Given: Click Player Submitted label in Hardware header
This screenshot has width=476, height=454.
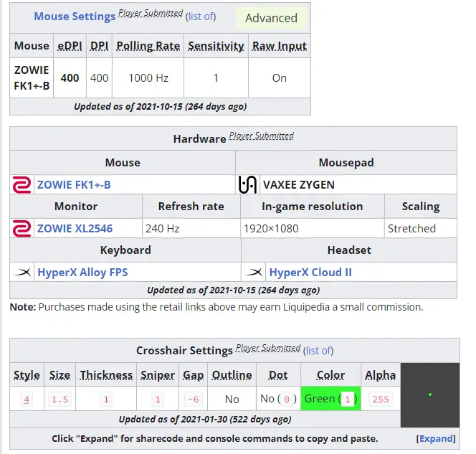Looking at the screenshot, I should [x=262, y=136].
